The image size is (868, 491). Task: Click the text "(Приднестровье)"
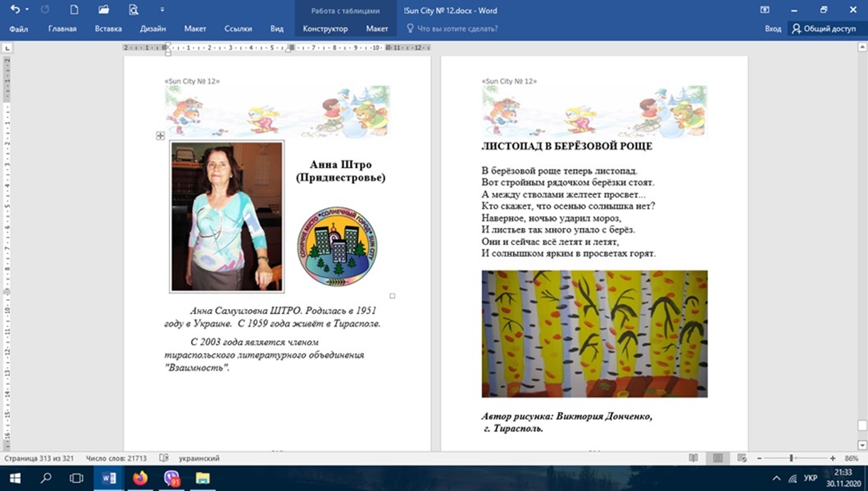coord(340,178)
